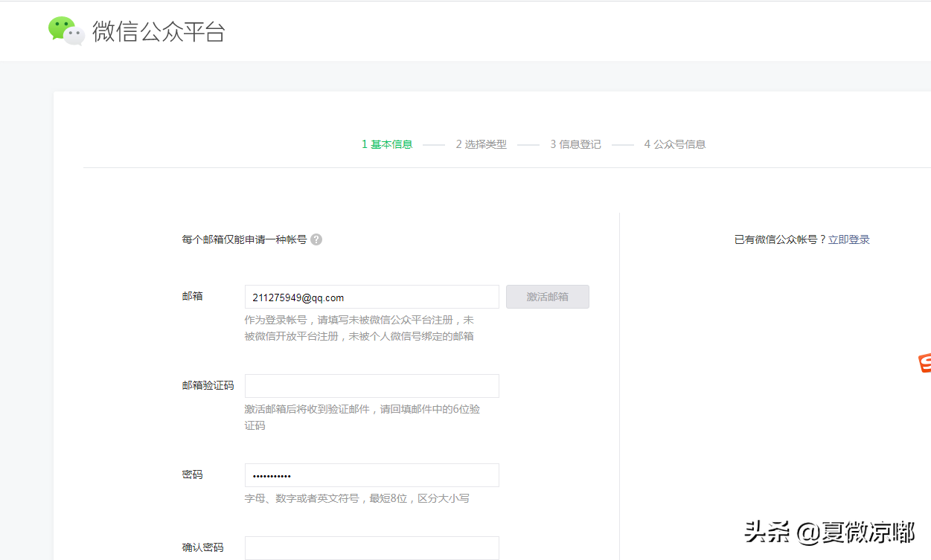931x560 pixels.
Task: Open step 3 信息登记
Action: [575, 144]
